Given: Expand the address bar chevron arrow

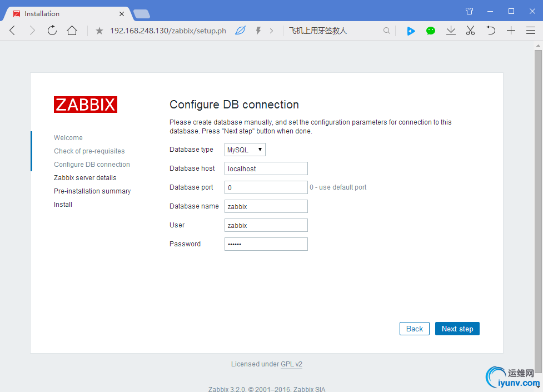Looking at the screenshot, I should pos(271,31).
